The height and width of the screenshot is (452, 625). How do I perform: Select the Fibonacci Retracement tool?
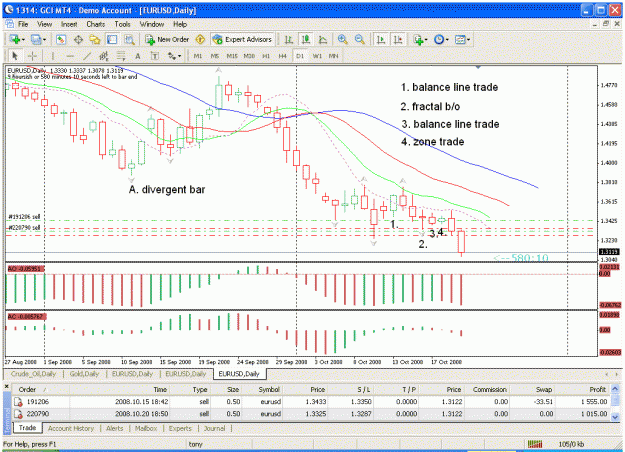pyautogui.click(x=121, y=56)
